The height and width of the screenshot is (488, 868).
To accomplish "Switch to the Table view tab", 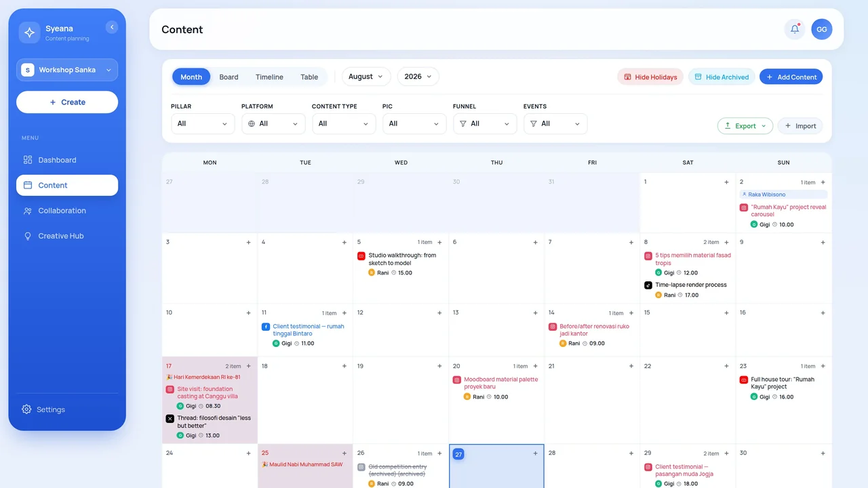I will coord(309,77).
